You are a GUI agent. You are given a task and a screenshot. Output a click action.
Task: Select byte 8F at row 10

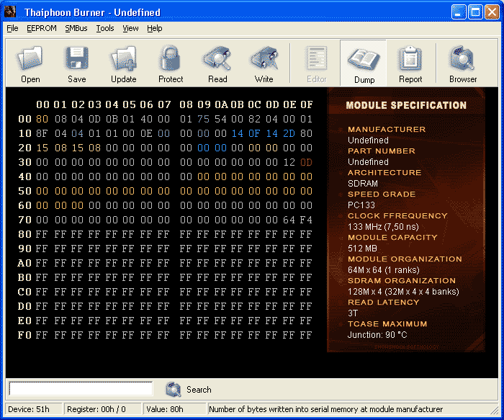(x=42, y=133)
